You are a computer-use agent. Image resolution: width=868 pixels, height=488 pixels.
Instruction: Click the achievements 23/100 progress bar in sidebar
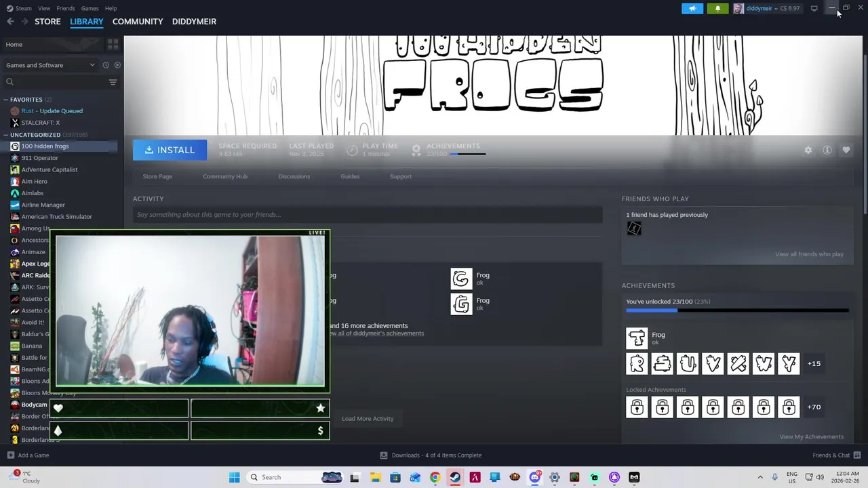tap(737, 310)
